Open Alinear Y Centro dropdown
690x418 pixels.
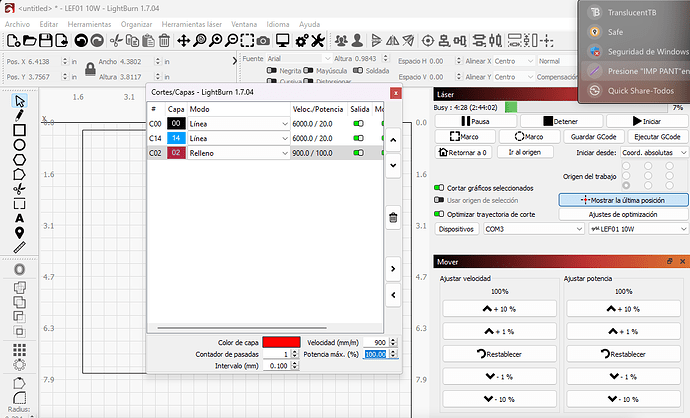pyautogui.click(x=514, y=77)
